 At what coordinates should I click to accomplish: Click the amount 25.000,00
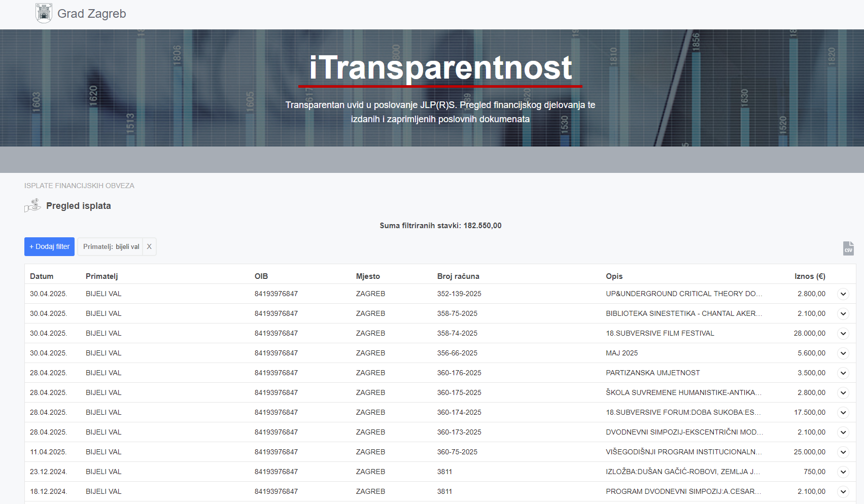coord(809,452)
